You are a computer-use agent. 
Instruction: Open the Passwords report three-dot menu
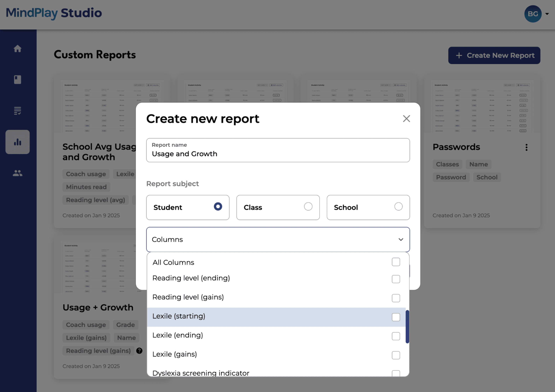point(526,147)
